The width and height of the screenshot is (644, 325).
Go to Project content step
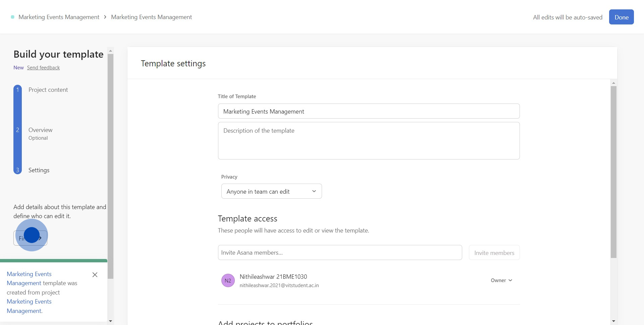48,90
